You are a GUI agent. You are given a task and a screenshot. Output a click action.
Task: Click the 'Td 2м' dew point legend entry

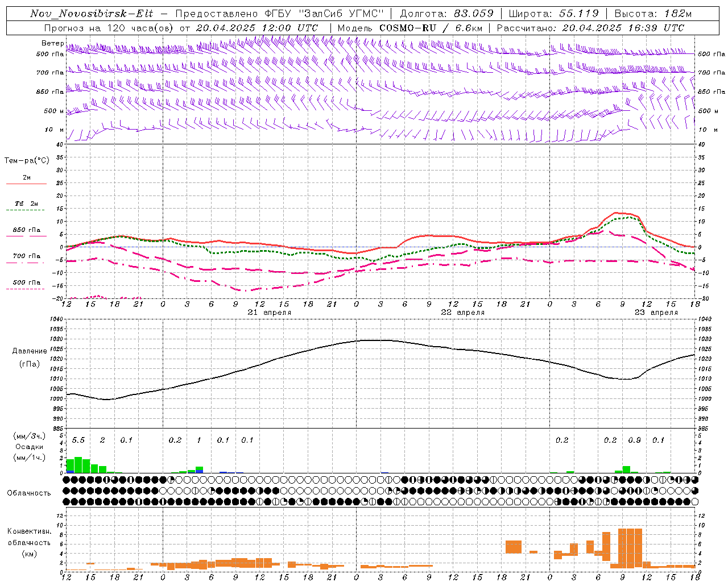pos(26,203)
